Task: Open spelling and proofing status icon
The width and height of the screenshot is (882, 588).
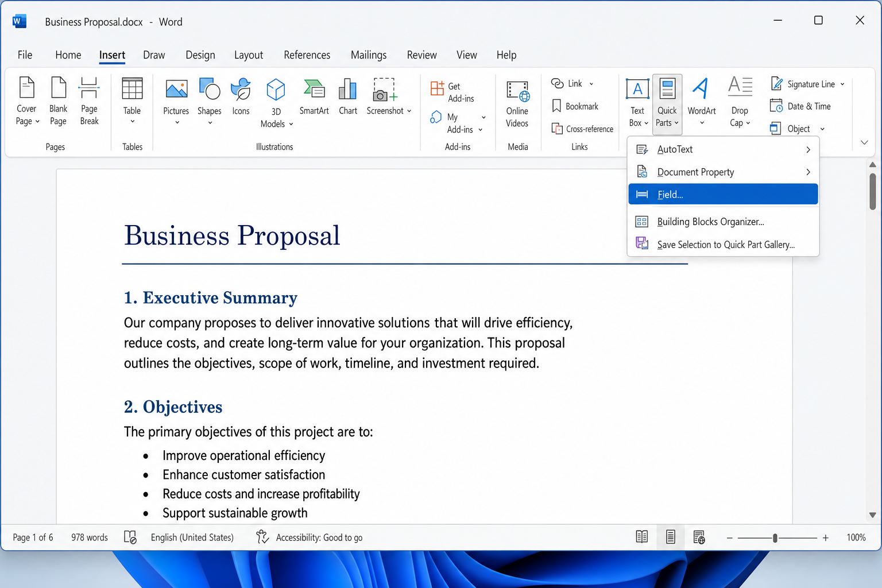Action: pos(131,537)
